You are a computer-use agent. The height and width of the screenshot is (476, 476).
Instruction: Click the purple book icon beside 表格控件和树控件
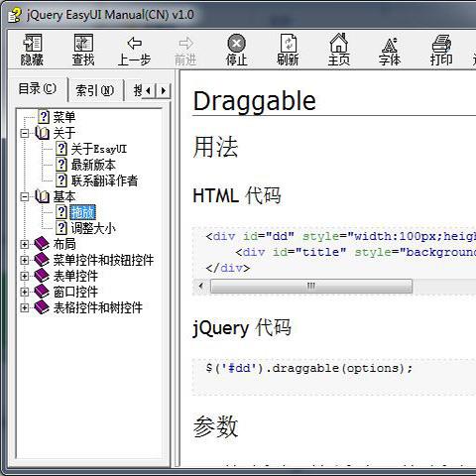(x=42, y=307)
